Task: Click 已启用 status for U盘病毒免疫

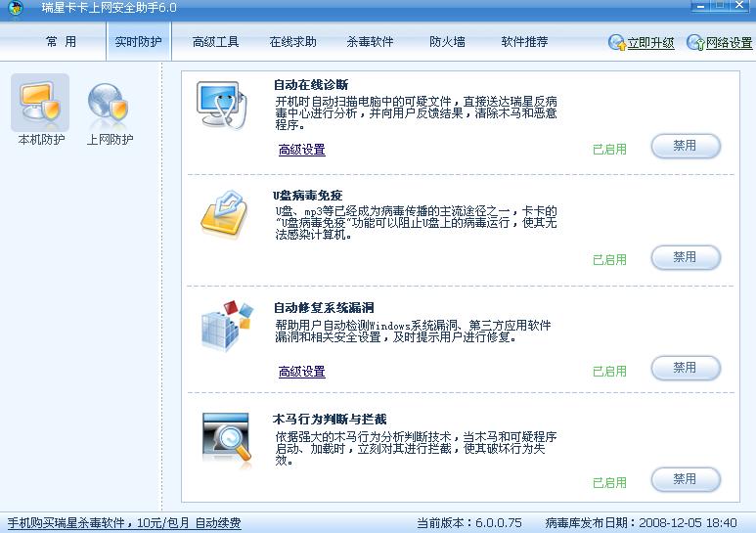Action: click(x=609, y=260)
